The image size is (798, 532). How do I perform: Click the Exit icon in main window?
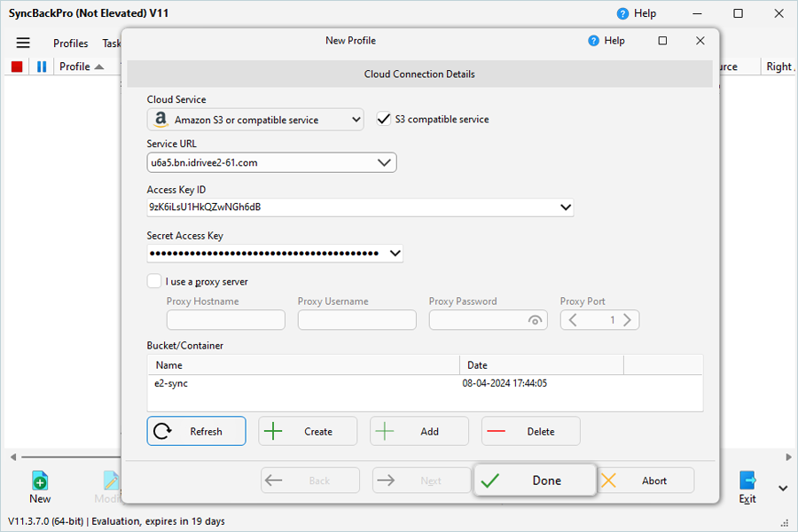747,487
